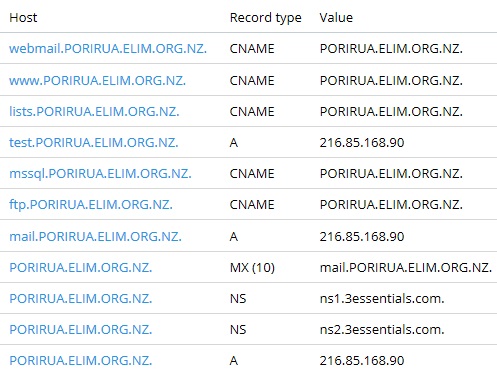The width and height of the screenshot is (497, 372).
Task: Click the Host column header
Action: [23, 18]
